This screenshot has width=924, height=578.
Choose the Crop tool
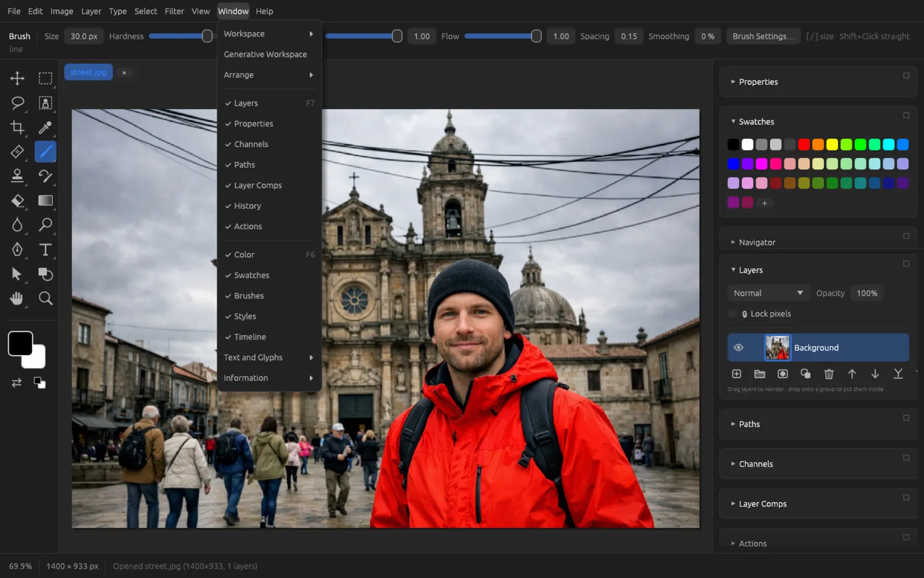coord(17,127)
